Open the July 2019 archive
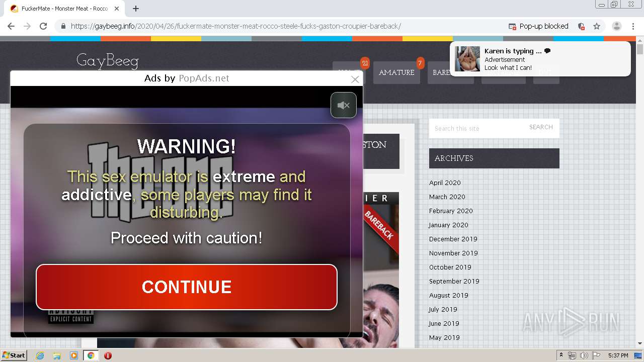Image resolution: width=644 pixels, height=362 pixels. 443,309
